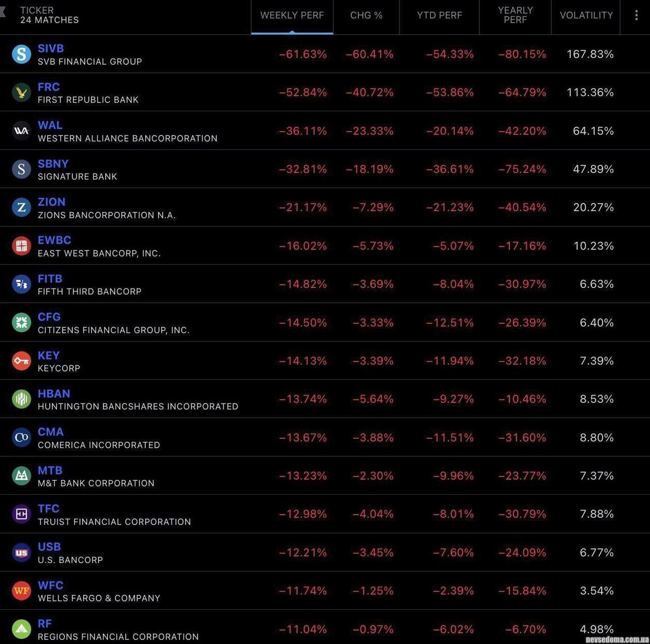The height and width of the screenshot is (644, 650).
Task: Click the Regions Financial logo icon
Action: [21, 629]
